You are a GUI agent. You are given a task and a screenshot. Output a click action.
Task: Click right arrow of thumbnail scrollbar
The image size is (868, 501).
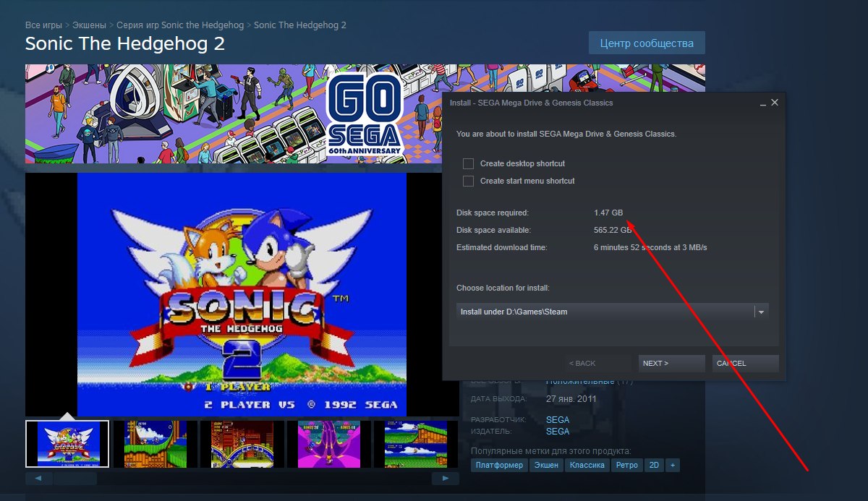click(445, 479)
